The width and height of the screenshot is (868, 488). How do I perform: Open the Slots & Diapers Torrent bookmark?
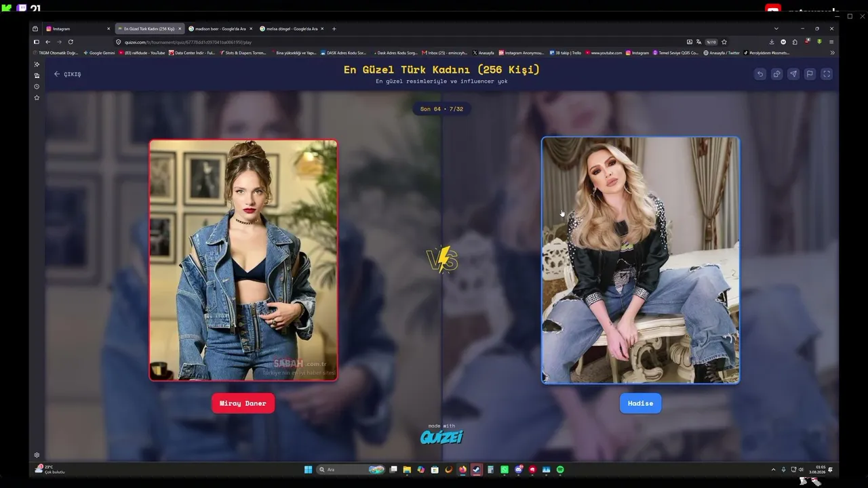coord(243,53)
